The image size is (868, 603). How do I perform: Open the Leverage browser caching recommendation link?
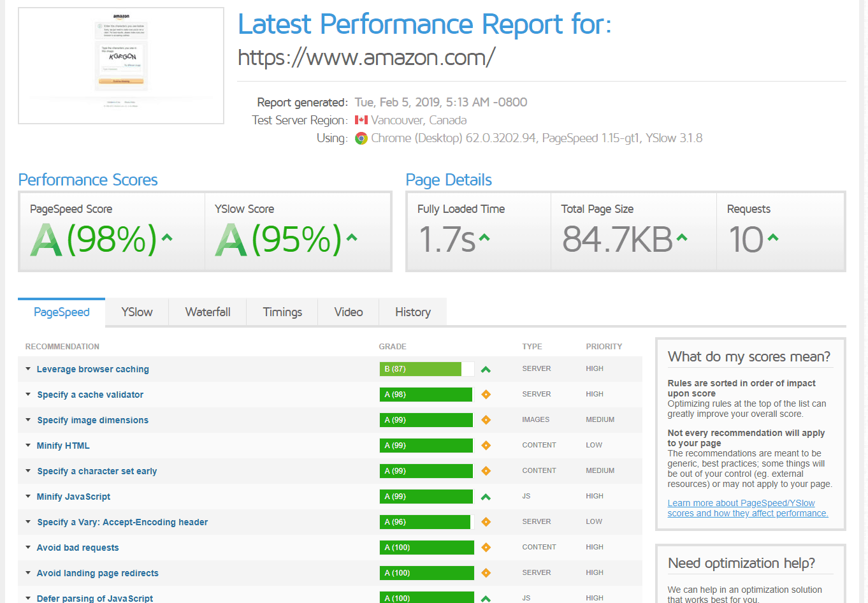pos(93,369)
